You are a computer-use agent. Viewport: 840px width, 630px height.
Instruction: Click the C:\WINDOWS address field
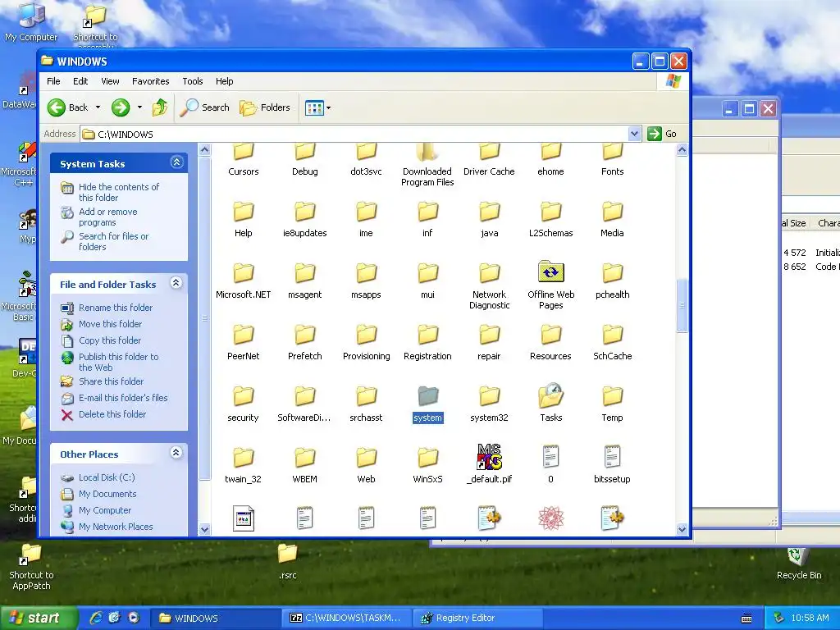pos(354,134)
